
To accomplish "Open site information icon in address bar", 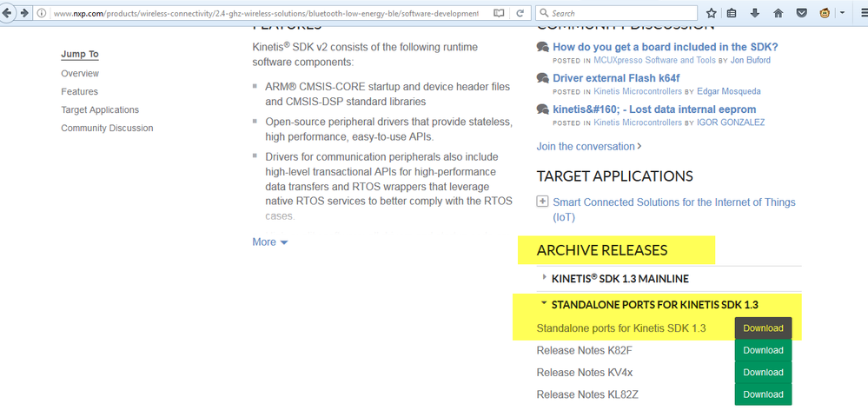I will pyautogui.click(x=42, y=13).
